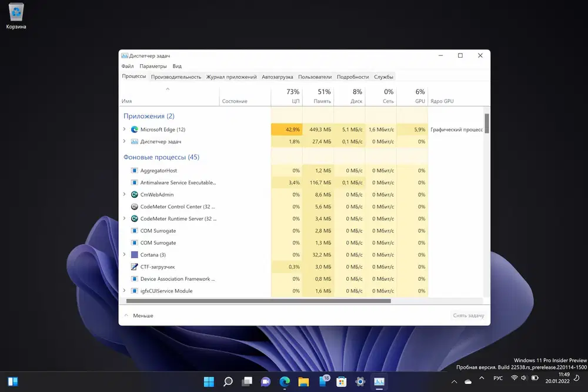Image resolution: width=588 pixels, height=392 pixels.
Task: Click the Cortana process icon
Action: click(134, 255)
